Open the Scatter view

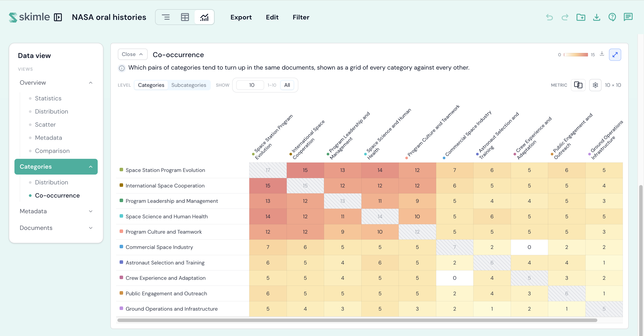(45, 124)
